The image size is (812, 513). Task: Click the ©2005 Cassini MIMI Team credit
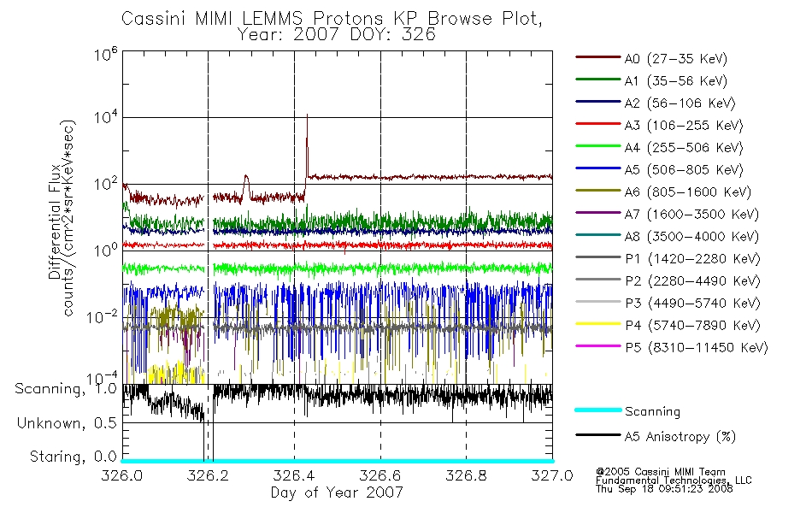click(660, 472)
